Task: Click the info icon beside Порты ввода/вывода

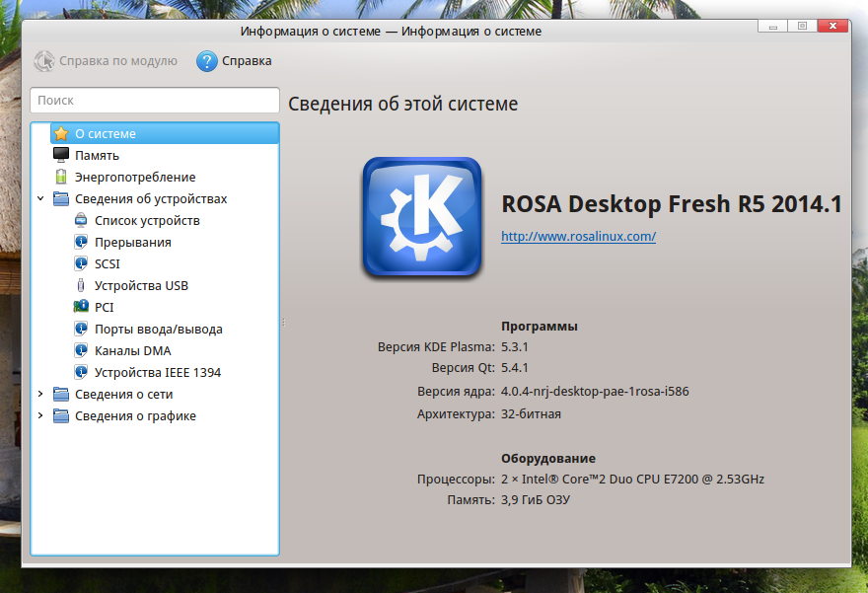Action: coord(81,329)
